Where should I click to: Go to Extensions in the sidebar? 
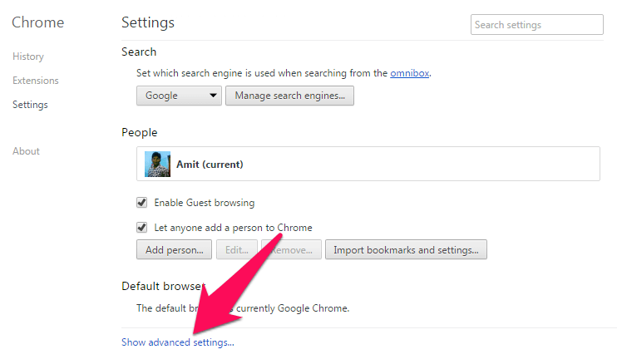36,81
